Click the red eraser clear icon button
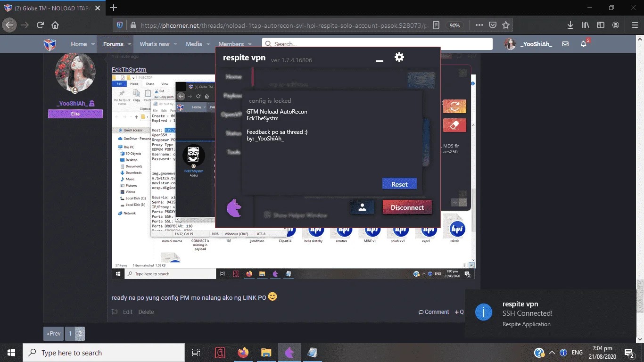 [x=454, y=125]
